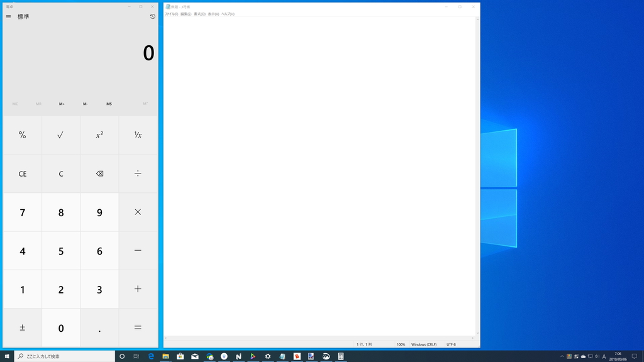This screenshot has height=362, width=644.
Task: Click the backspace delete key in Calculator
Action: click(99, 173)
